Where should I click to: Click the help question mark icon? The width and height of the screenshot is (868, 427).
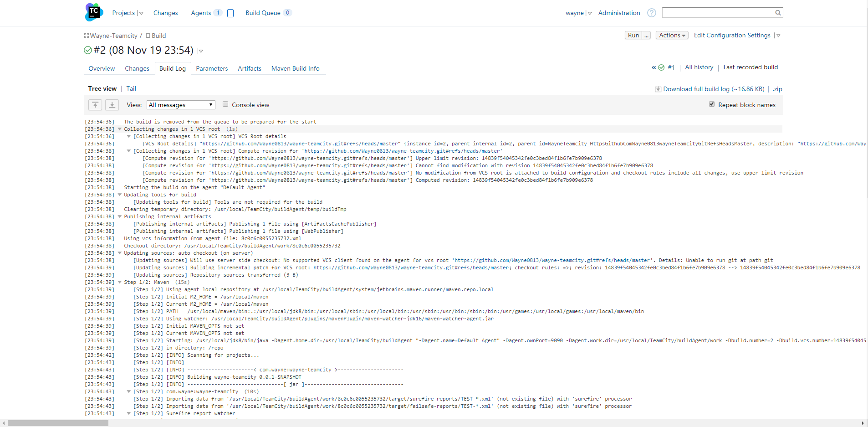pos(652,13)
